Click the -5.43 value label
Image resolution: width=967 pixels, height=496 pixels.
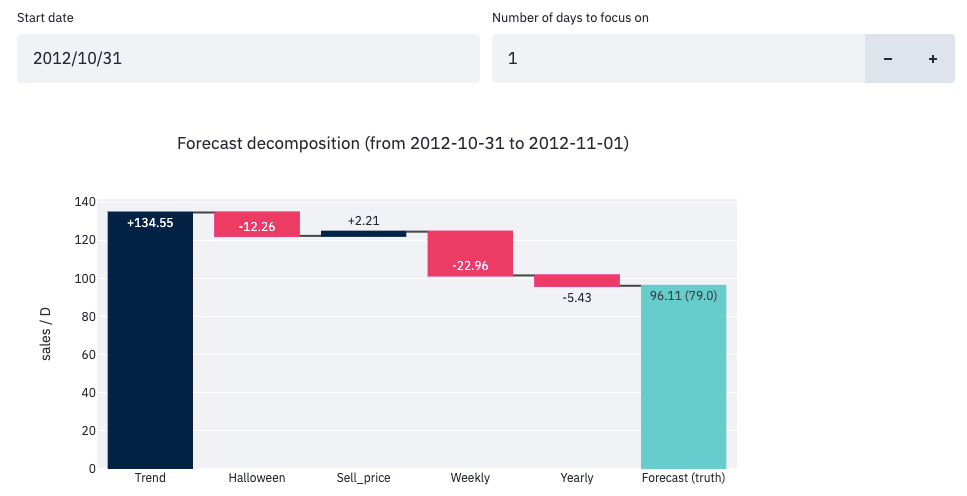(x=577, y=298)
